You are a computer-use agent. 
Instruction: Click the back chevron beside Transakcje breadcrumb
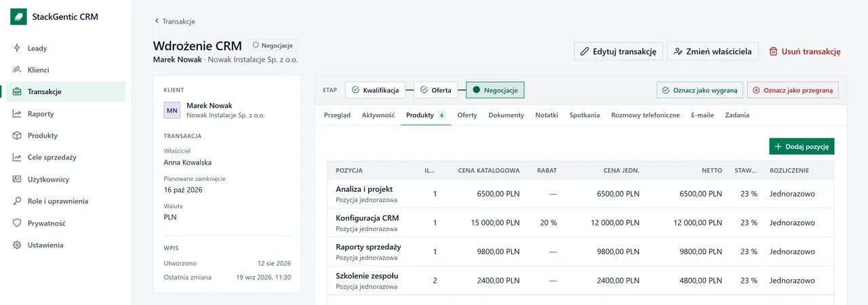pos(157,22)
